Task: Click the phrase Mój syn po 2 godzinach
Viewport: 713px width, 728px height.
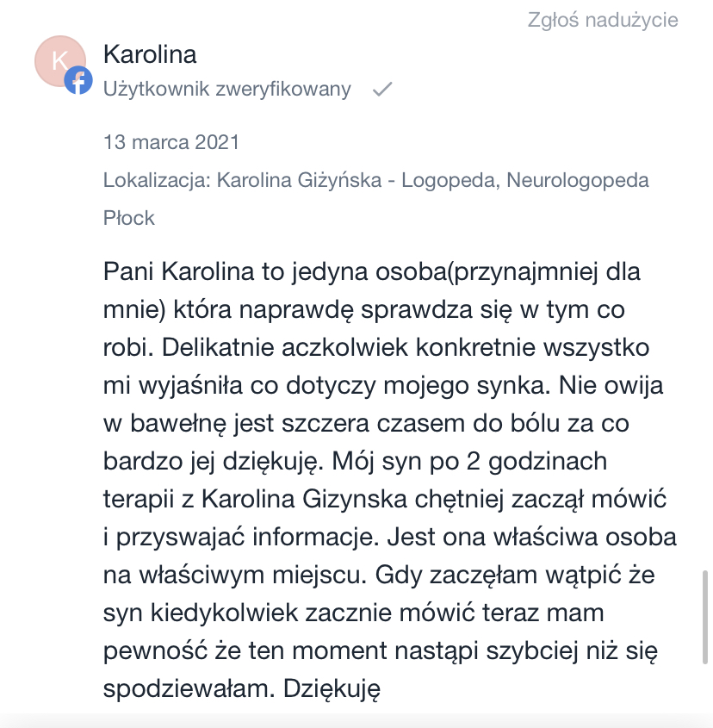Action: (469, 462)
